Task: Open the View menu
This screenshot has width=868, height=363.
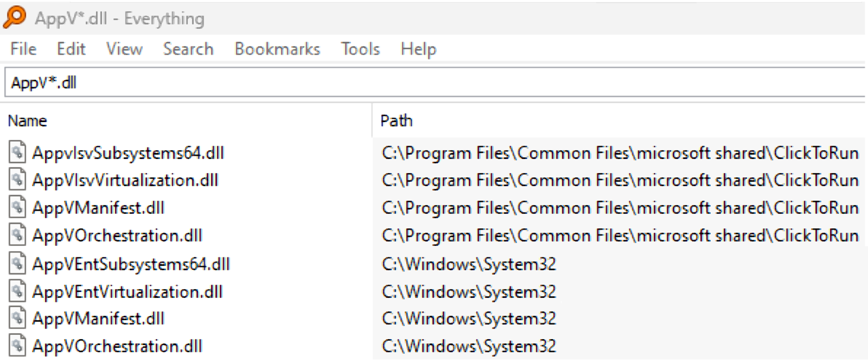Action: pos(124,49)
